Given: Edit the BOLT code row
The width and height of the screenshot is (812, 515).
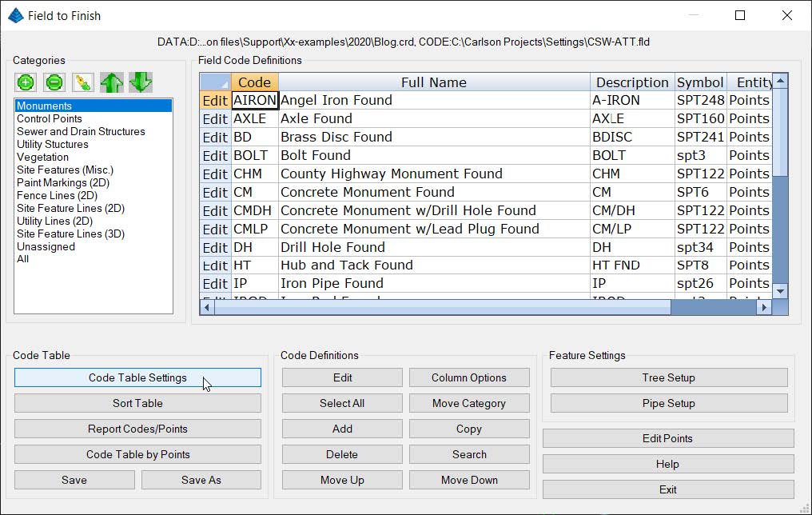Looking at the screenshot, I should pos(214,155).
